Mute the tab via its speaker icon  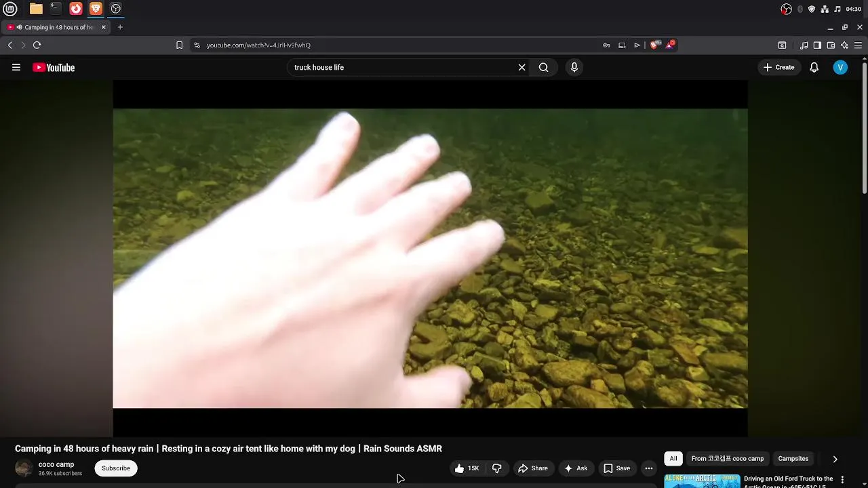point(19,27)
